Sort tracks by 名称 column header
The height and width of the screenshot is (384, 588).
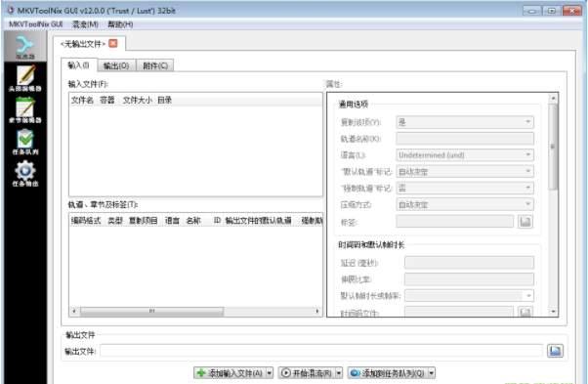(x=193, y=220)
